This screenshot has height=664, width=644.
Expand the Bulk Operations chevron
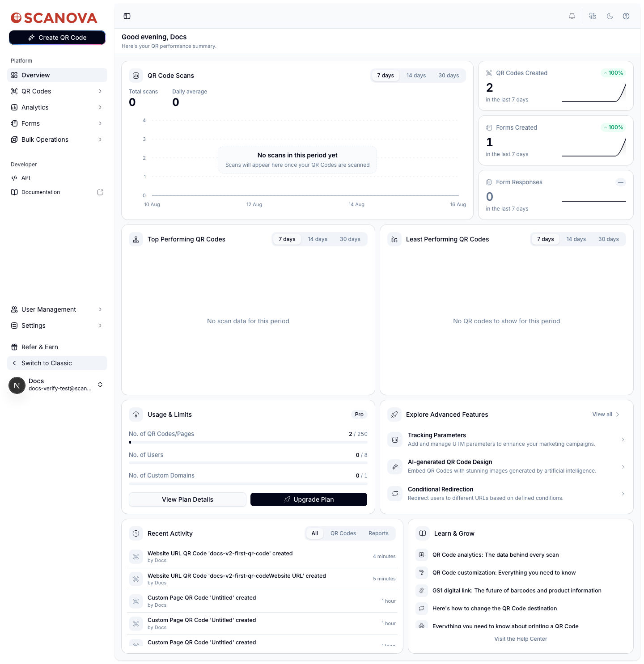(x=100, y=140)
